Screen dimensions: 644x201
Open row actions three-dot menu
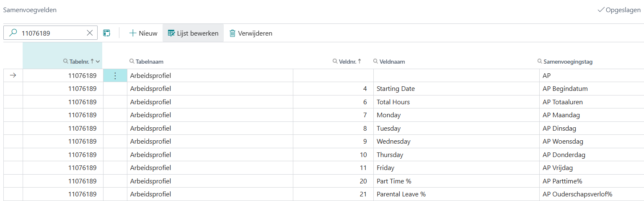click(x=115, y=76)
